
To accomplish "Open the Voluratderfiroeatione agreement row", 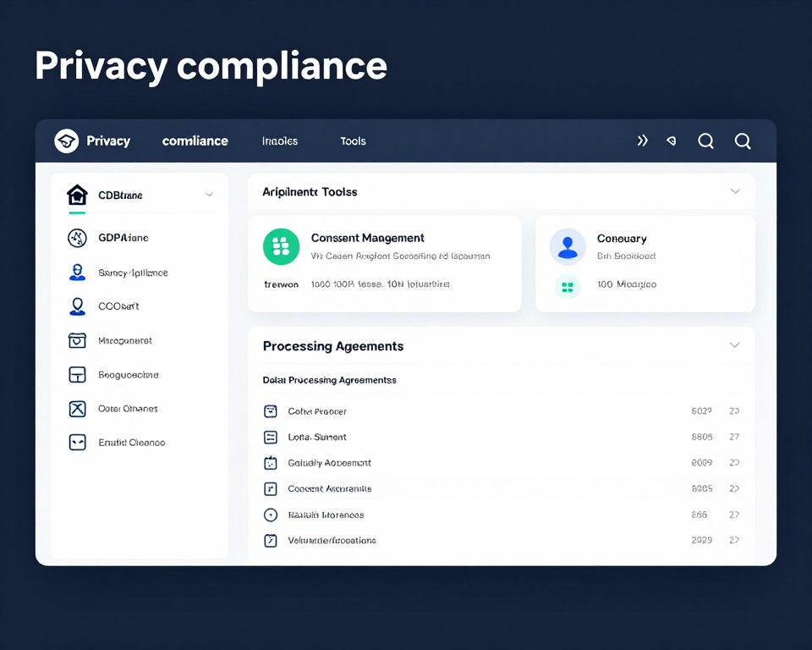I will tap(501, 540).
